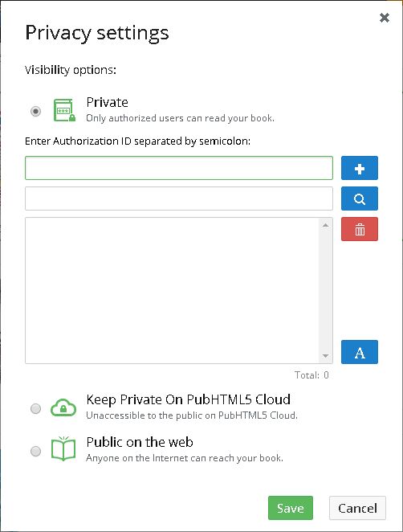Viewport: 403px width, 532px height.
Task: Click the Authorization ID input field
Action: point(179,168)
